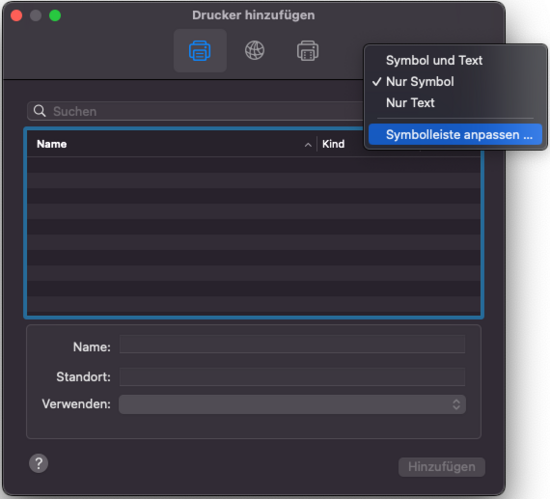Viewport: 550px width, 499px height.
Task: Open help with the question mark button
Action: point(39,463)
